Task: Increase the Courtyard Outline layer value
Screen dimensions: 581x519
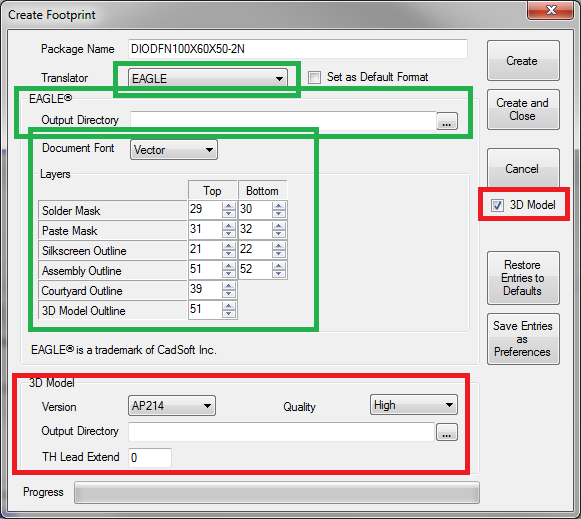Action: pyautogui.click(x=229, y=286)
